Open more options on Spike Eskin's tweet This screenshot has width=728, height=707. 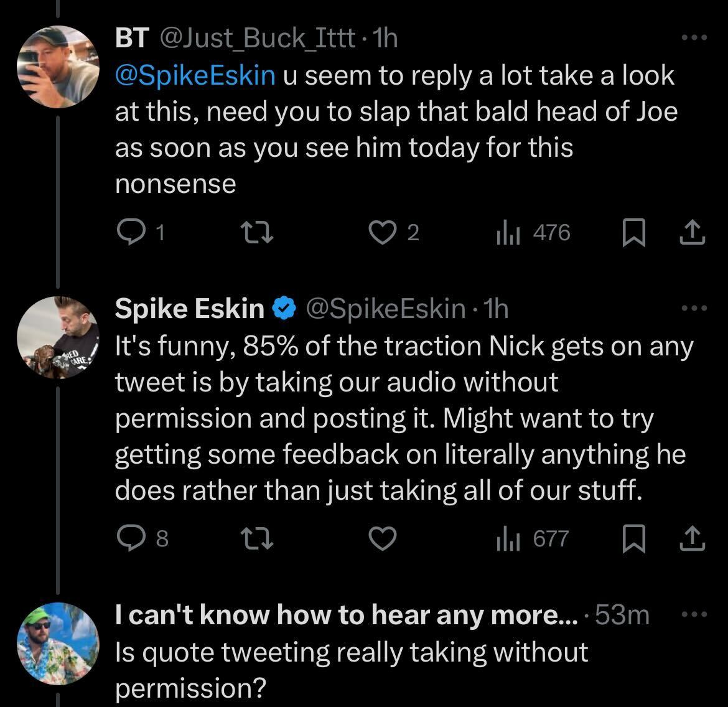click(694, 308)
